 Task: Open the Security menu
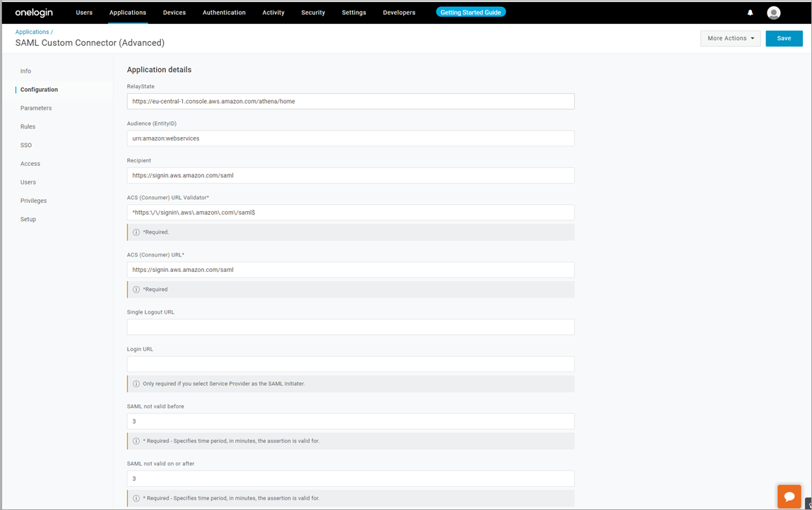[x=314, y=13]
